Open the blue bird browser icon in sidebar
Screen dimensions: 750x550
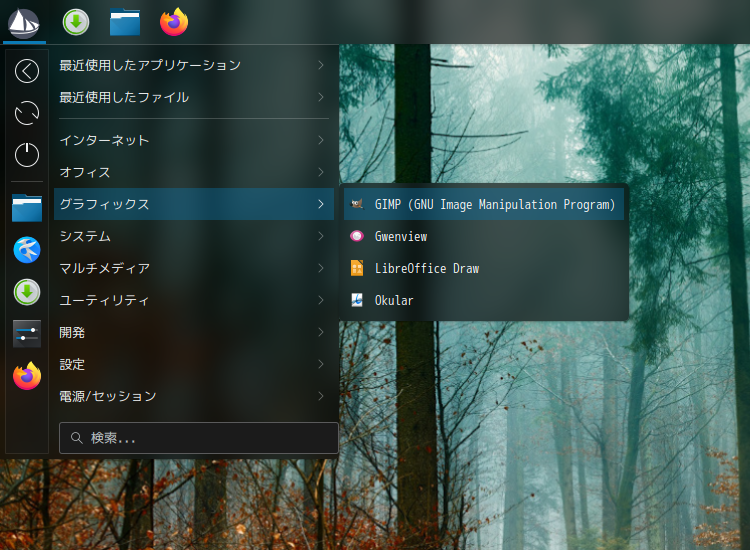27,250
